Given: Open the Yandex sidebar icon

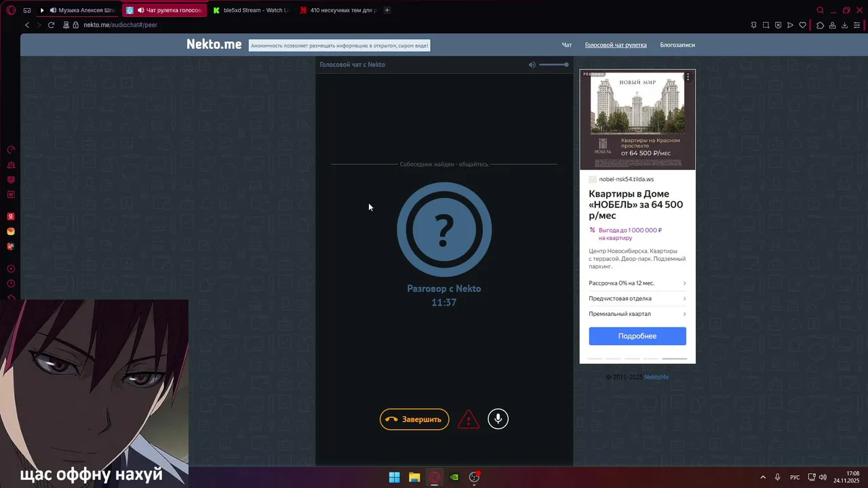Looking at the screenshot, I should tap(11, 217).
